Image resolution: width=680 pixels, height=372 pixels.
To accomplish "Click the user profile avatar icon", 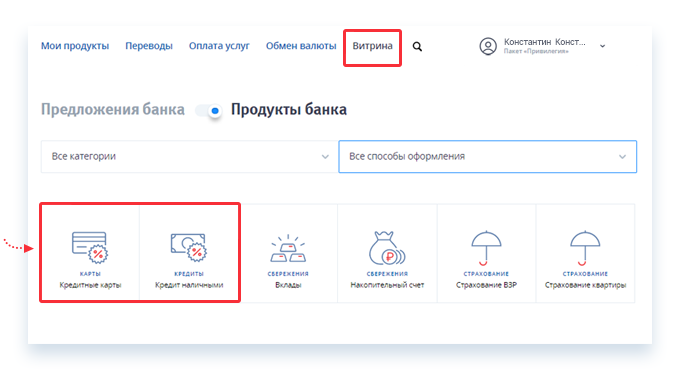I will click(488, 46).
